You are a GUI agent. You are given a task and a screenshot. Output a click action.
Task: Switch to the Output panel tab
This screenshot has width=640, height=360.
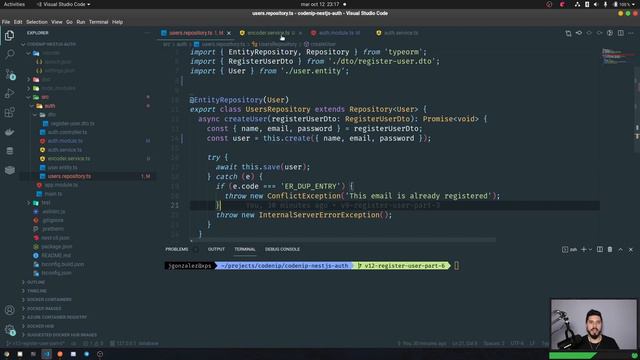216,249
